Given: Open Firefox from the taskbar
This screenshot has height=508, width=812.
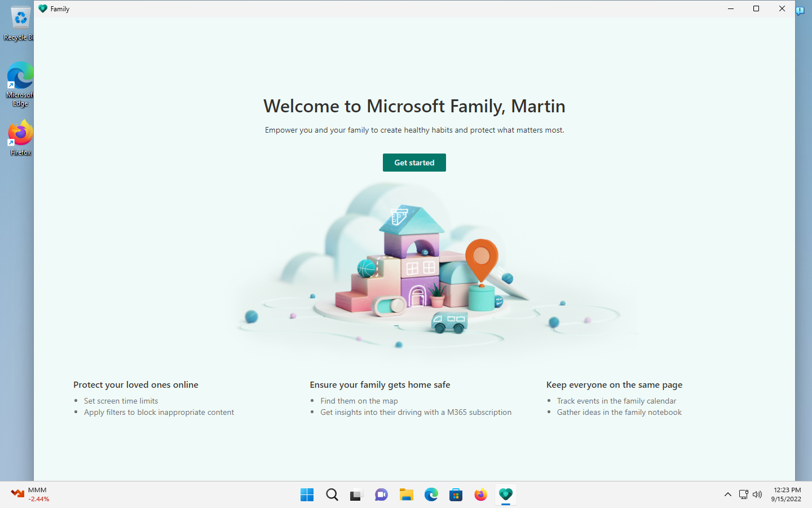Looking at the screenshot, I should [x=480, y=495].
